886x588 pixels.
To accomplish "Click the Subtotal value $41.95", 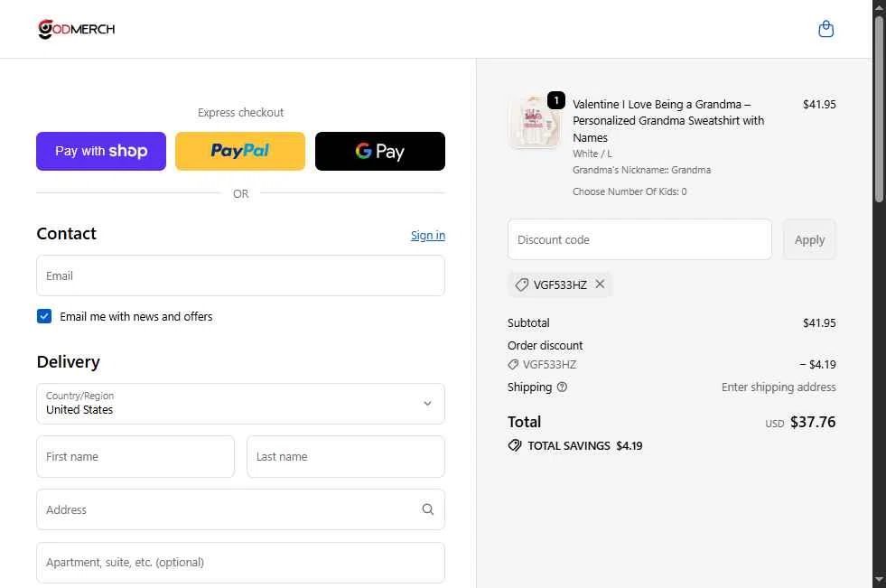I will [x=819, y=323].
